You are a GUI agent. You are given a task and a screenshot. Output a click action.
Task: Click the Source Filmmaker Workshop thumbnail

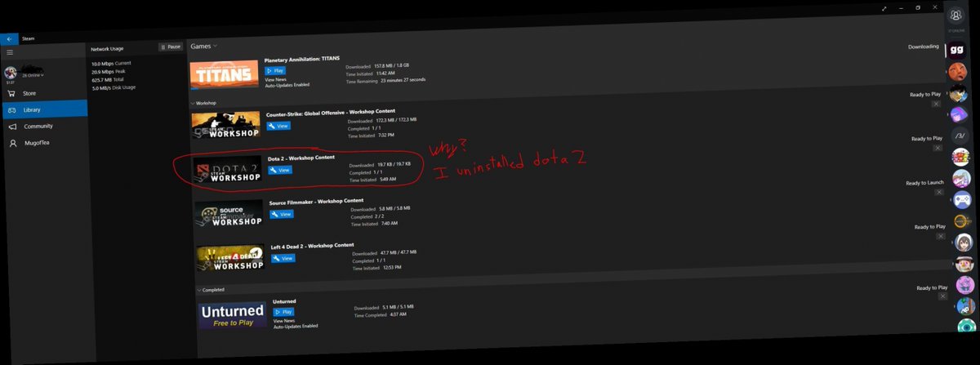229,213
